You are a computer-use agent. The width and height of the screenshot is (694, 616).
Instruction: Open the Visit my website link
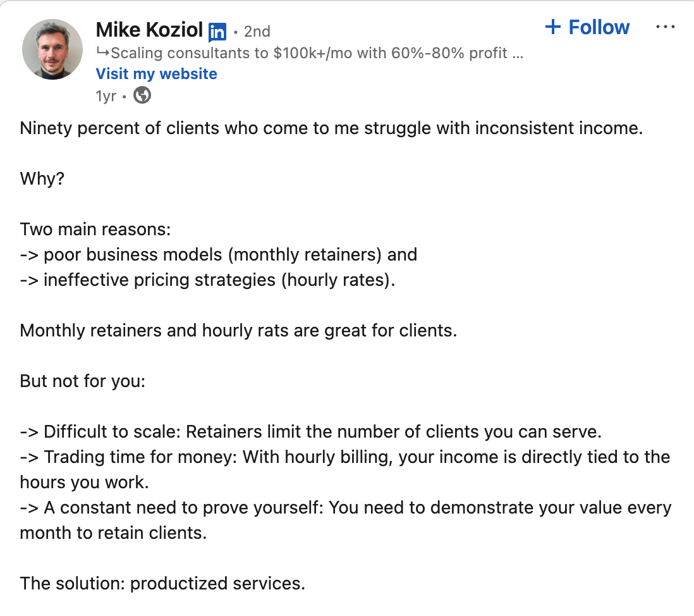click(x=157, y=73)
